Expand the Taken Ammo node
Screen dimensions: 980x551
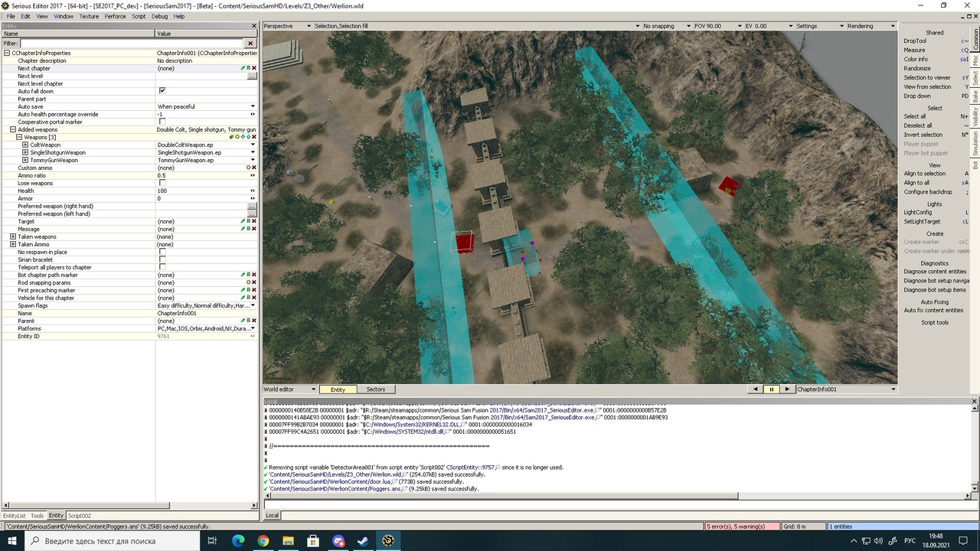(13, 244)
